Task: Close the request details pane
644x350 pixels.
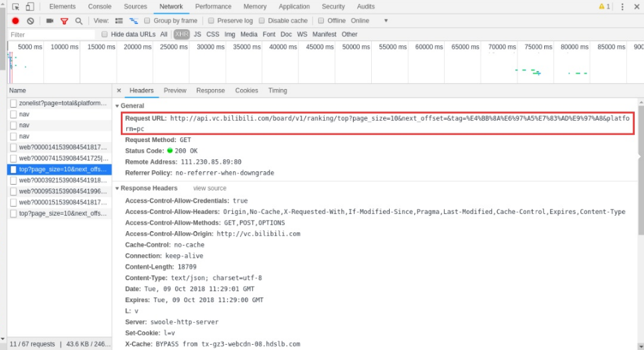Action: 119,90
